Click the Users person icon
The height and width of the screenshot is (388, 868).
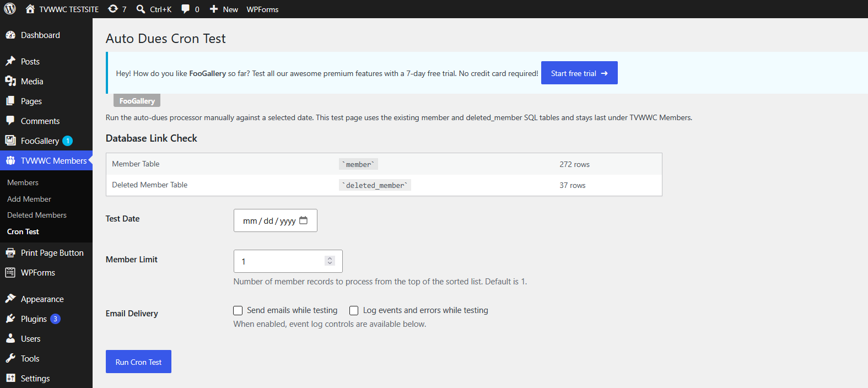click(x=10, y=338)
